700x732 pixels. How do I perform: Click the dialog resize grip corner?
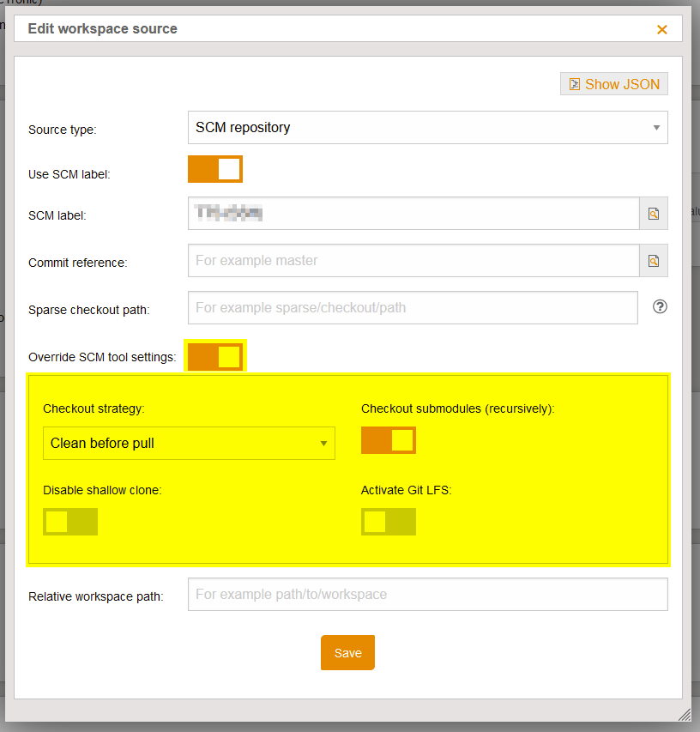[685, 714]
